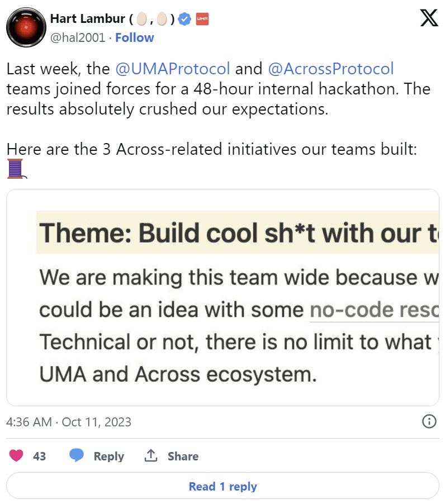
Task: Open the @UMAProtocol mention link
Action: pos(173,69)
